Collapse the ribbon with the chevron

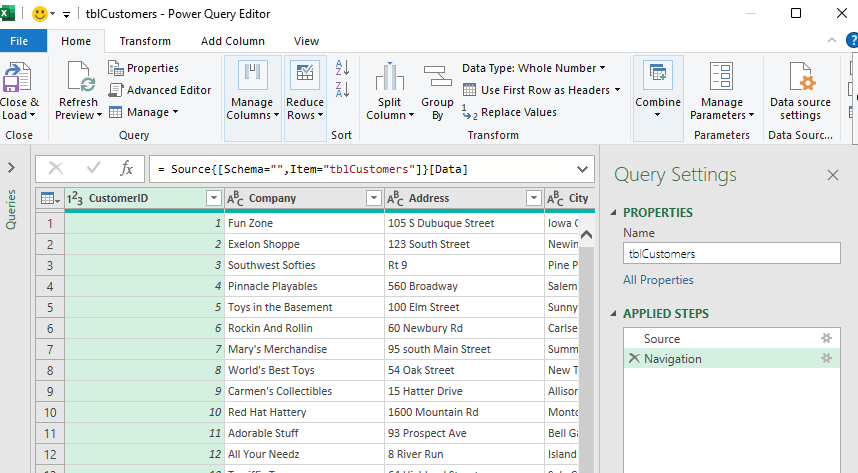click(832, 40)
